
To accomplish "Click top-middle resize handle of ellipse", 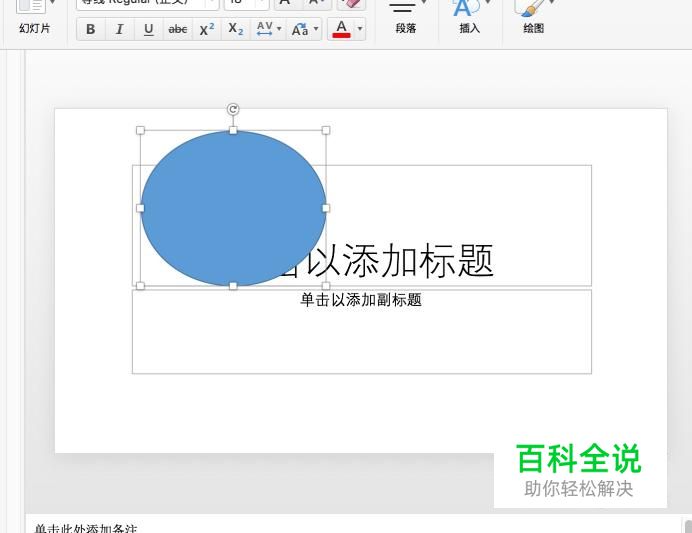I will tap(233, 130).
